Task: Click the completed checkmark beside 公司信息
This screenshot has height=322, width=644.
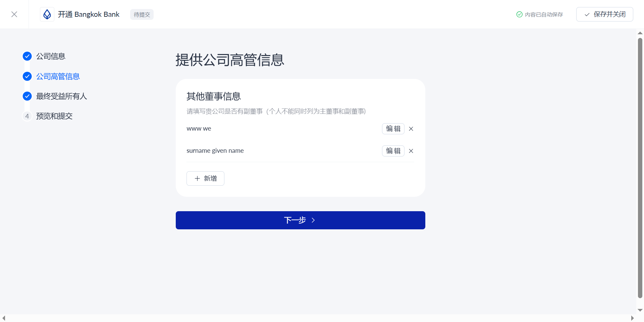Action: (x=27, y=56)
